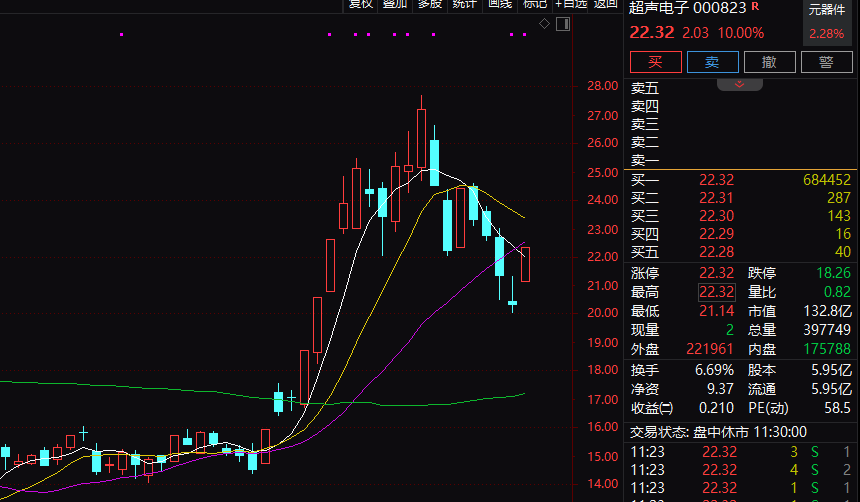
Task: Click the 买一 volume 684452
Action: pyautogui.click(x=827, y=180)
